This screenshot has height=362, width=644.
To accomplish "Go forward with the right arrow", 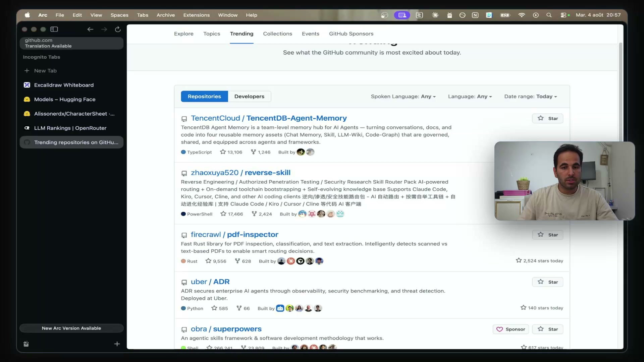I will tap(104, 29).
